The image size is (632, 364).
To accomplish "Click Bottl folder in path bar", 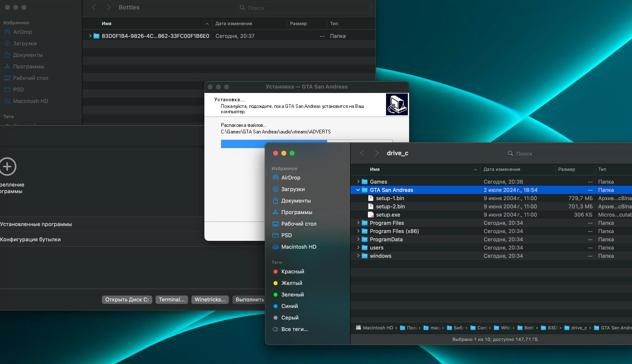I will coord(526,328).
